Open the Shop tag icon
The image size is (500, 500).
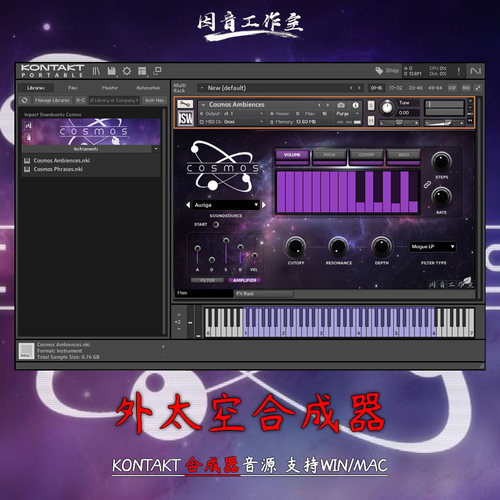click(379, 70)
